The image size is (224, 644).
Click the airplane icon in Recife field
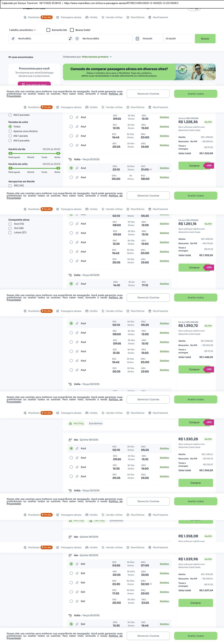13,39
